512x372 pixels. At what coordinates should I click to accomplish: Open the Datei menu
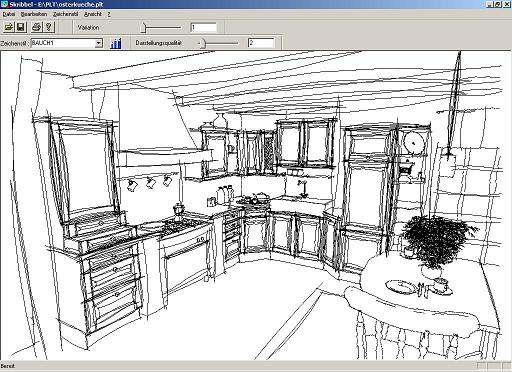click(x=8, y=14)
